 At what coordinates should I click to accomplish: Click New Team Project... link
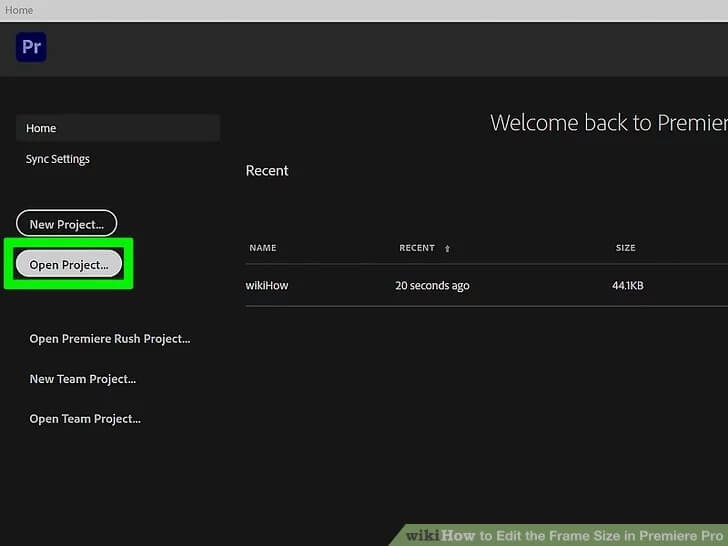(82, 379)
